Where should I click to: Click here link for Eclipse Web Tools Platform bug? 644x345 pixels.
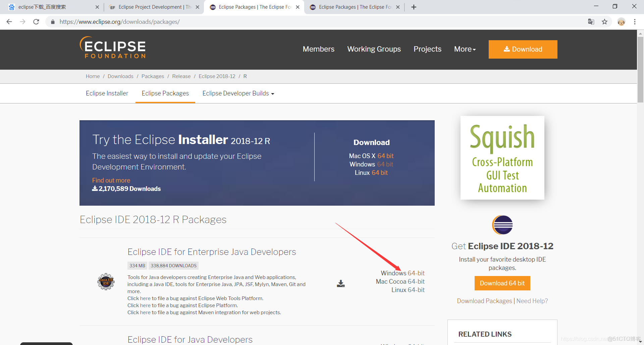[x=145, y=298]
